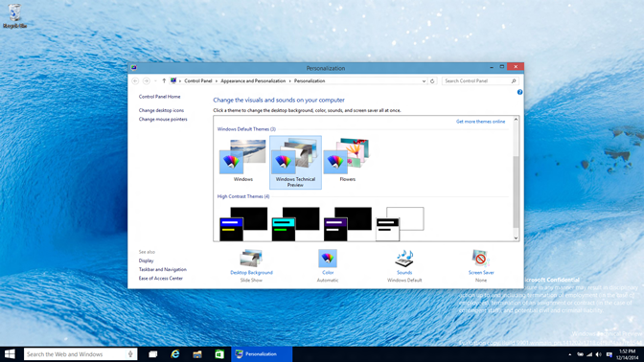644x362 pixels.
Task: Click the Personalization taskbar button
Action: [x=262, y=354]
